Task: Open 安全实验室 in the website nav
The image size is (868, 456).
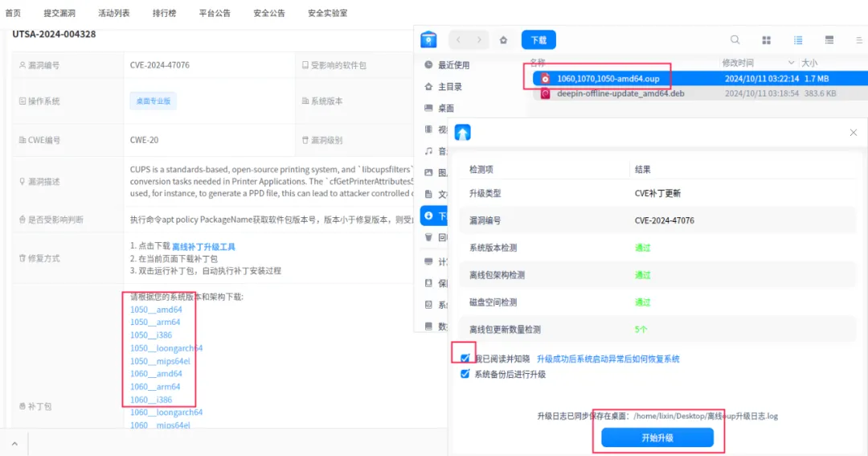Action: coord(327,13)
